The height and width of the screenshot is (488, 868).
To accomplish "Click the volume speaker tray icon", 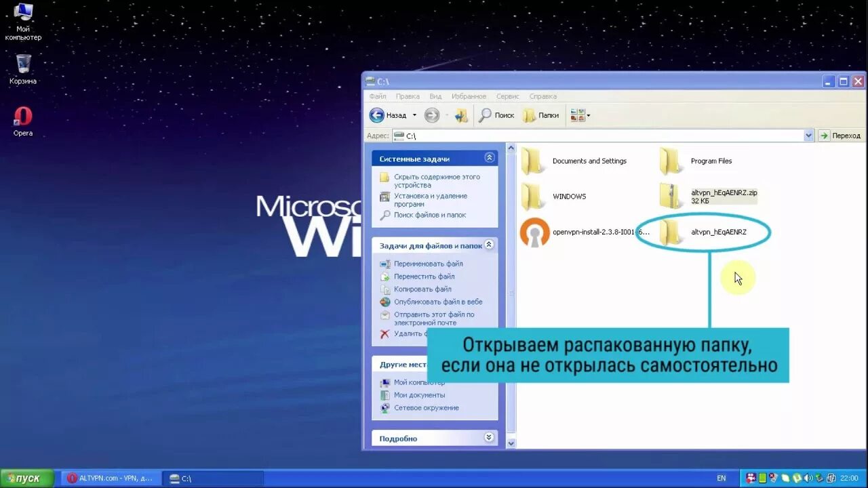I will point(808,479).
